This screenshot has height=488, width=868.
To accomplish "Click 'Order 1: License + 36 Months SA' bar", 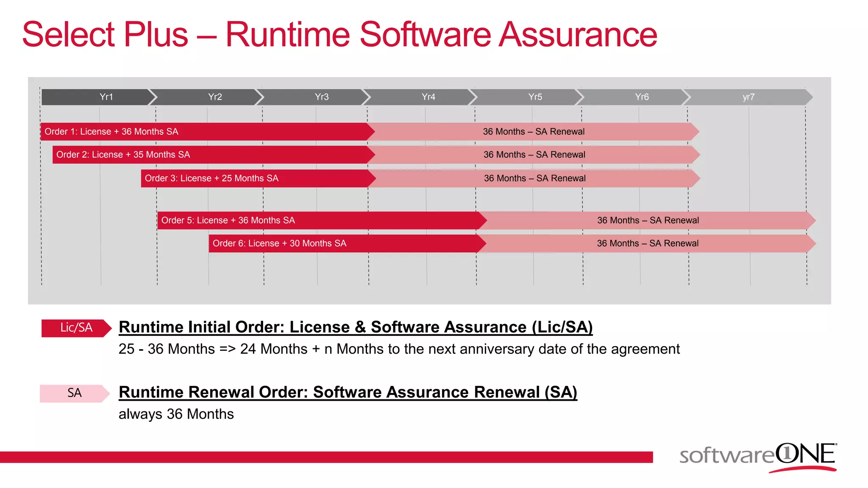I will (208, 132).
